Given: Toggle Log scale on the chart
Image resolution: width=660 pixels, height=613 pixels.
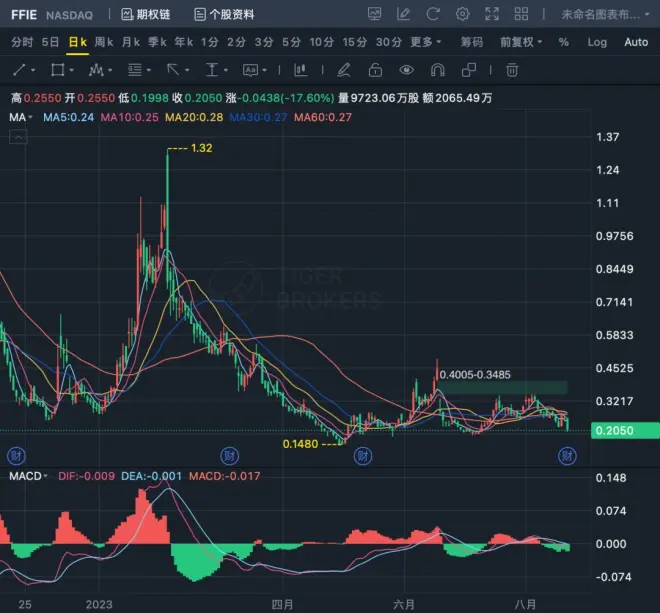Looking at the screenshot, I should [x=597, y=42].
